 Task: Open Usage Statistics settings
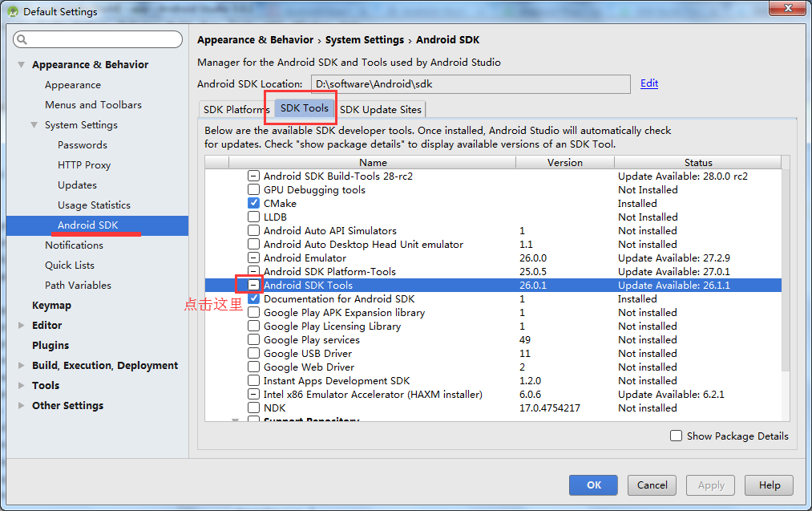95,205
